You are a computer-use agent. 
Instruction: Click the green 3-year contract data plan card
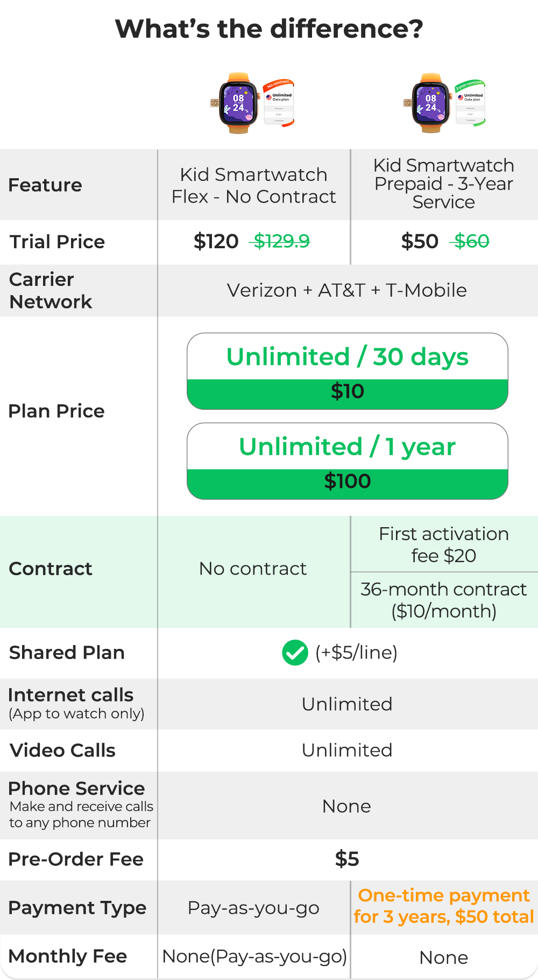point(471,102)
